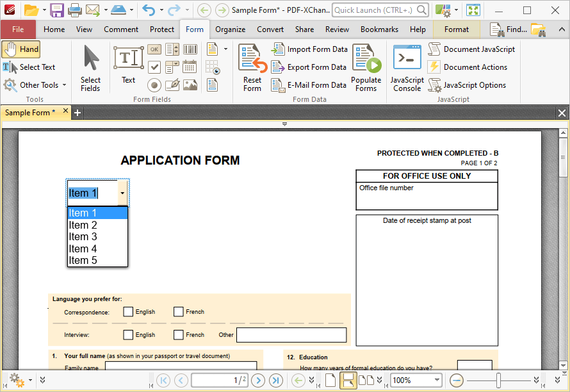Open Document Actions
Viewport: 570px width, 392px height.
468,67
